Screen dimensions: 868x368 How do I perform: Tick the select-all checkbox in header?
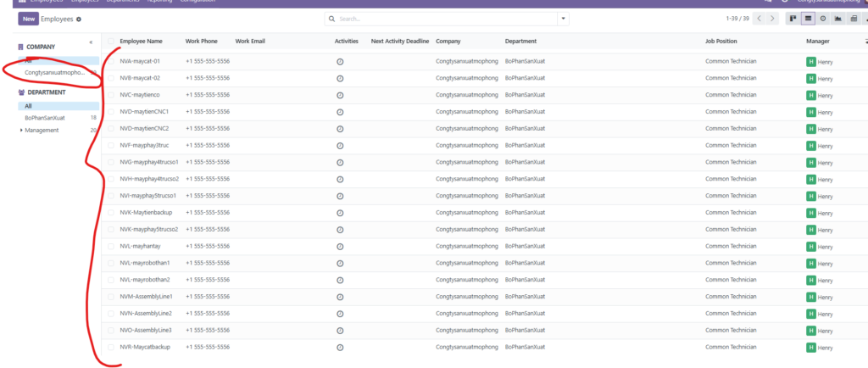coord(111,41)
